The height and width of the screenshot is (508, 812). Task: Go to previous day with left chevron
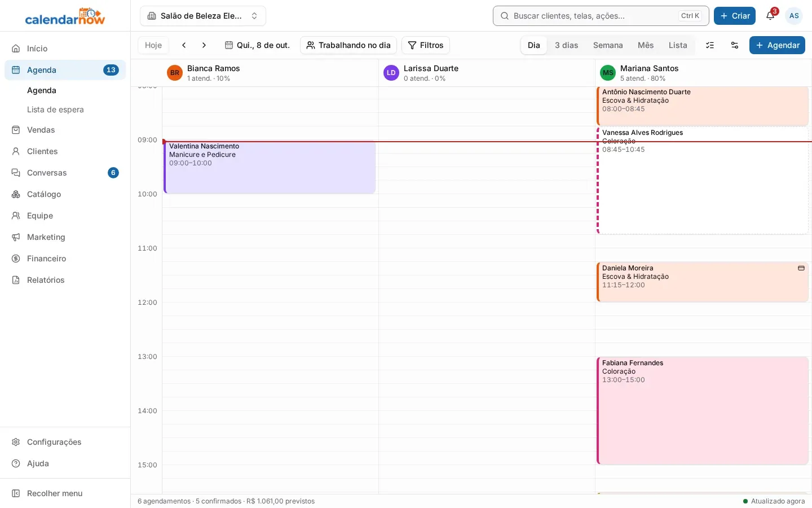[x=184, y=45]
